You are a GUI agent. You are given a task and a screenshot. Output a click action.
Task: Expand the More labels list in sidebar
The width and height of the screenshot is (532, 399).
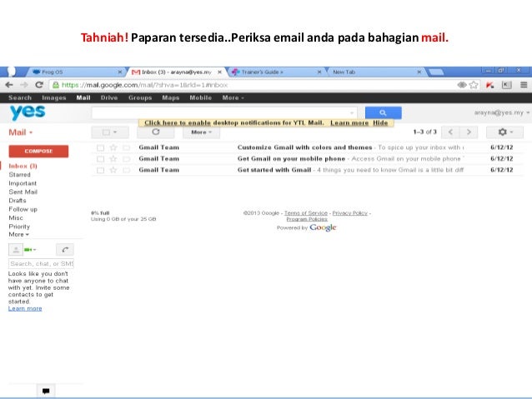pyautogui.click(x=18, y=235)
